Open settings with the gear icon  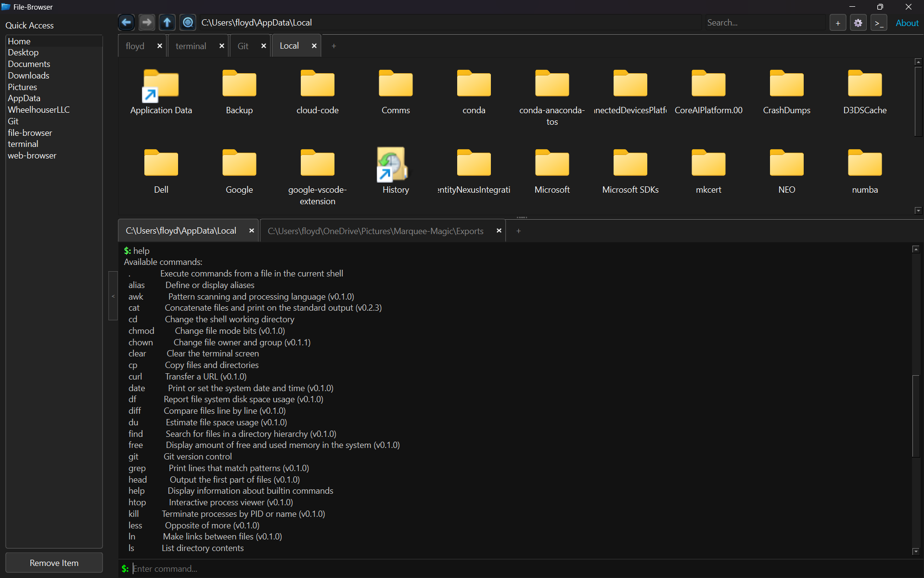pyautogui.click(x=858, y=23)
